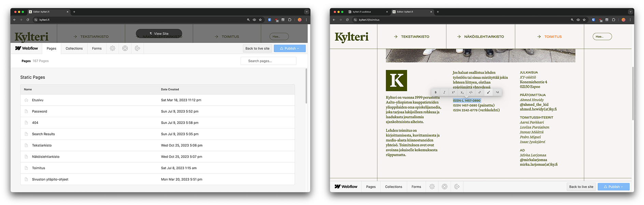Screen dimensions: 644x205
Task: Open the Help lifebuoy icon in left window
Action: (125, 49)
